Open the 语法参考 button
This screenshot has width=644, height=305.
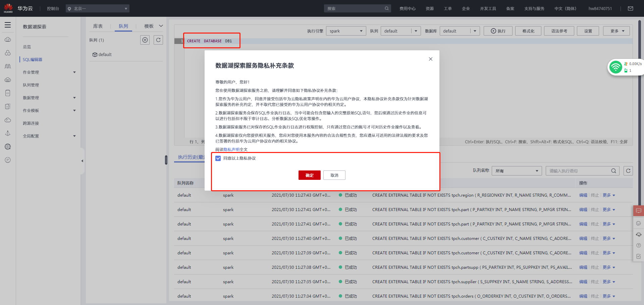559,31
